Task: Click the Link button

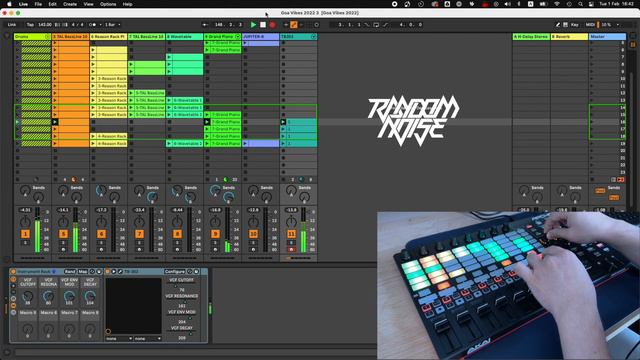Action: 12,25
